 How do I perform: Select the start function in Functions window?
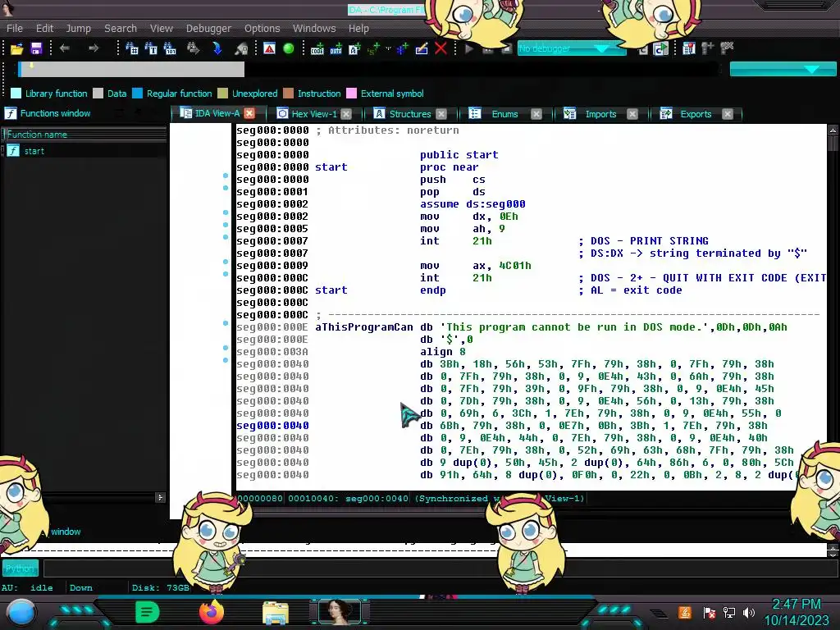(x=34, y=151)
